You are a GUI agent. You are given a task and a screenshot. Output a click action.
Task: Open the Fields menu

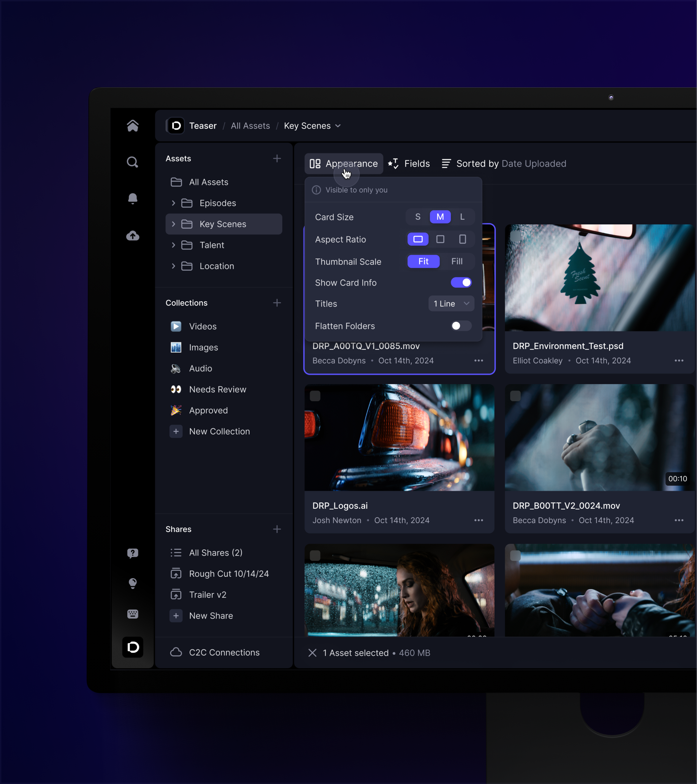(x=409, y=164)
